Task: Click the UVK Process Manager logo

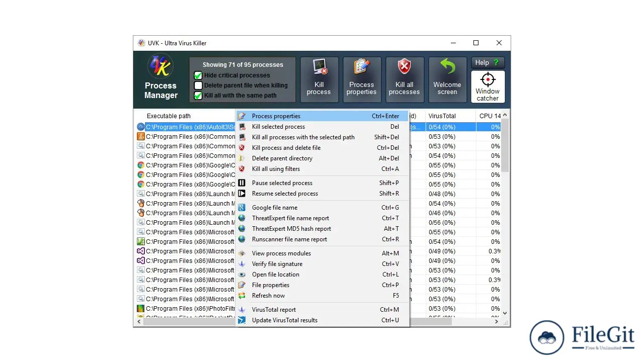Action: 160,66
